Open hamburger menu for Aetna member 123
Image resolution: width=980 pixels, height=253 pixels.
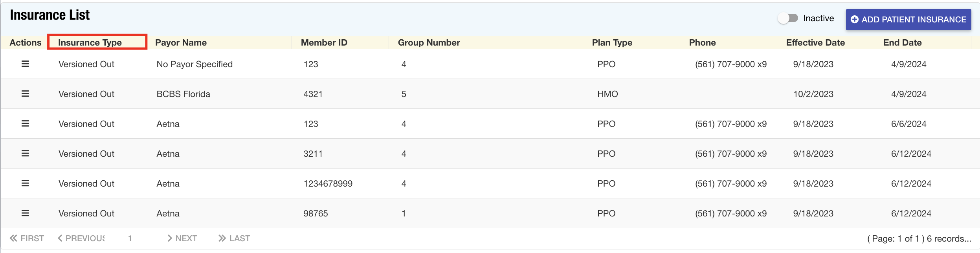tap(25, 124)
